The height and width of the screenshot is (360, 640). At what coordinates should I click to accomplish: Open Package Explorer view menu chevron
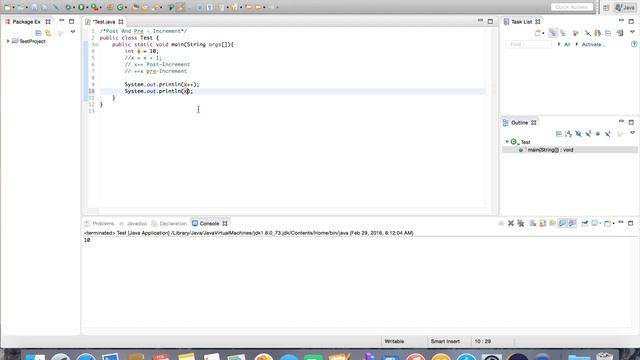pyautogui.click(x=73, y=32)
